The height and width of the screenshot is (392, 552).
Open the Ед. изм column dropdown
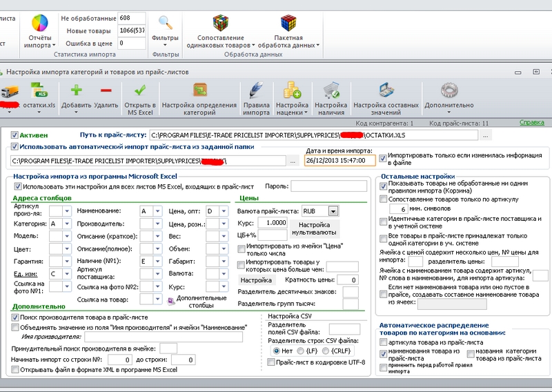pos(67,274)
